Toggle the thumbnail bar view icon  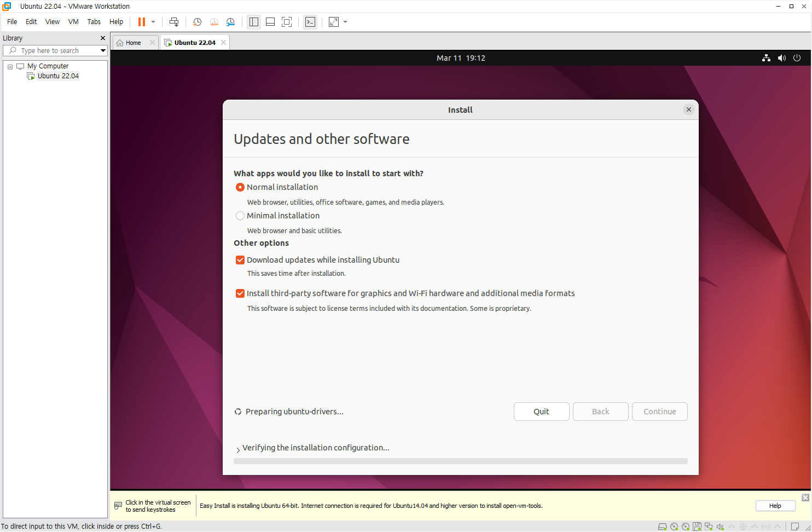[270, 22]
